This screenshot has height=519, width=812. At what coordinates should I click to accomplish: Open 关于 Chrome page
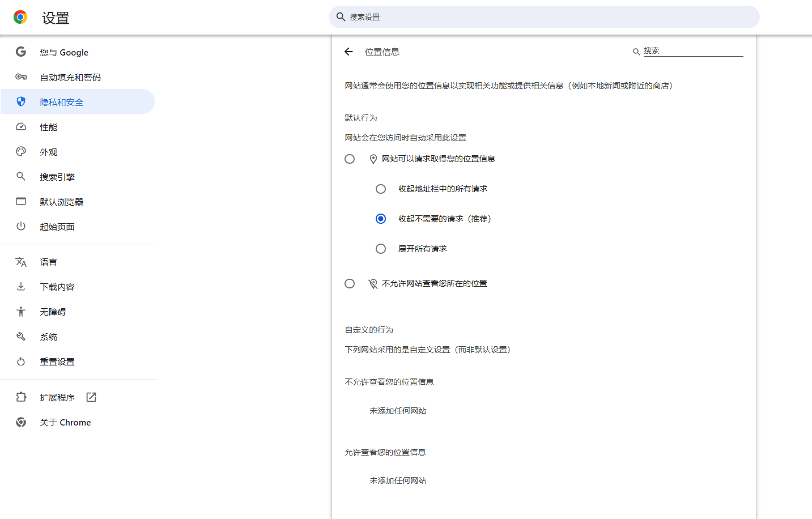[77, 422]
